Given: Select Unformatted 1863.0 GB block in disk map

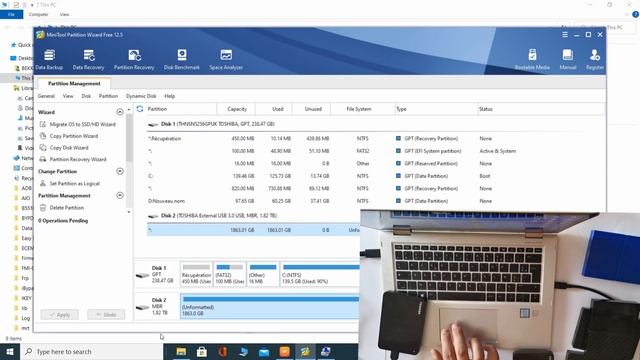Looking at the screenshot, I should click(270, 306).
